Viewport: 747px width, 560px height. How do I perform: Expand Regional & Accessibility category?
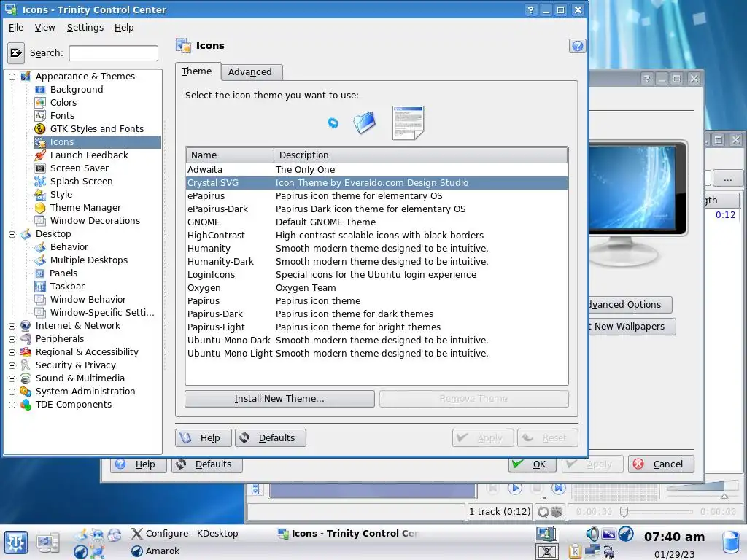coord(12,352)
